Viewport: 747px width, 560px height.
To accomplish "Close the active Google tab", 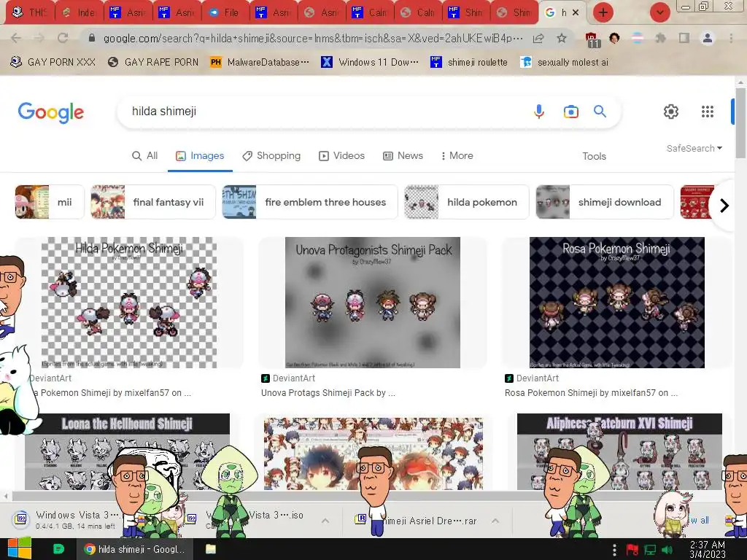I will [x=576, y=12].
